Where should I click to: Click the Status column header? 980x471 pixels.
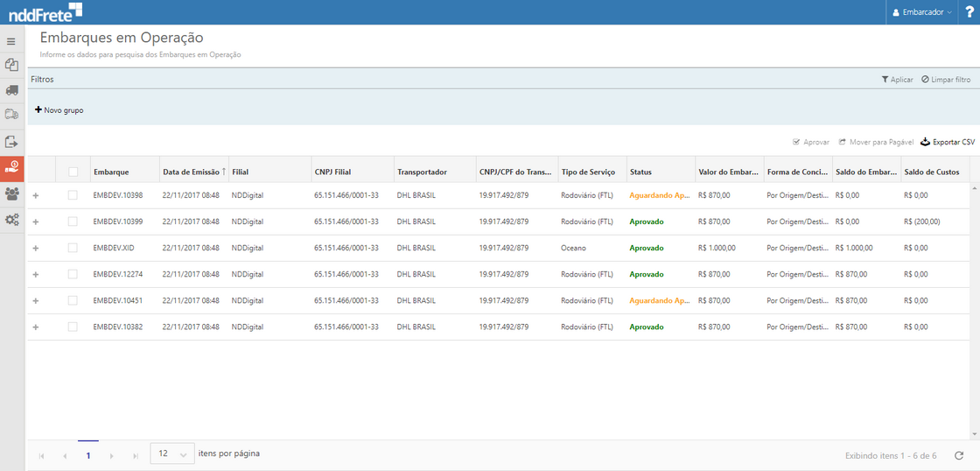640,172
